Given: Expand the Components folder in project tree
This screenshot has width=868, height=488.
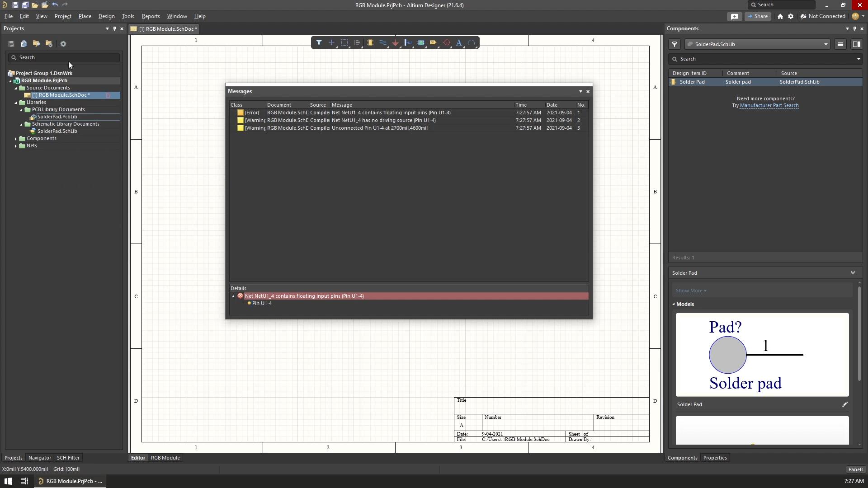Looking at the screenshot, I should tap(16, 139).
